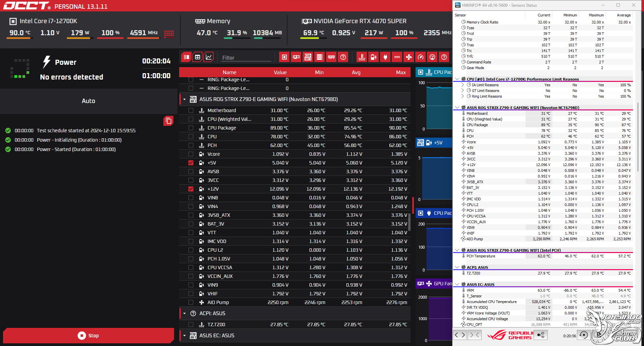Viewport: 644px width, 346px height.
Task: Sort OCCT table by Value column
Action: click(x=280, y=72)
